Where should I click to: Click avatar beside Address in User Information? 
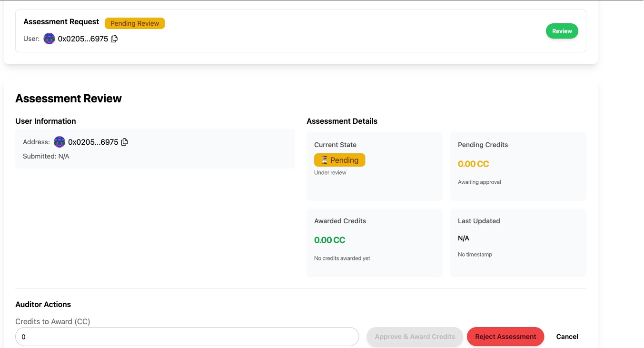point(59,142)
